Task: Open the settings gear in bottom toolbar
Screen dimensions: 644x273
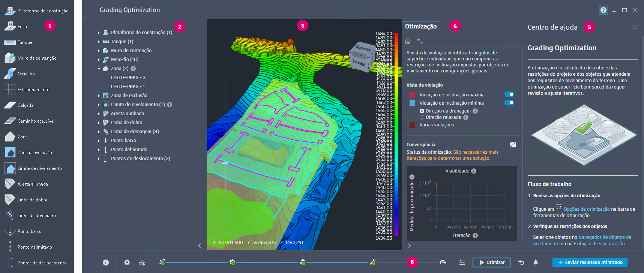Action: 127,262
